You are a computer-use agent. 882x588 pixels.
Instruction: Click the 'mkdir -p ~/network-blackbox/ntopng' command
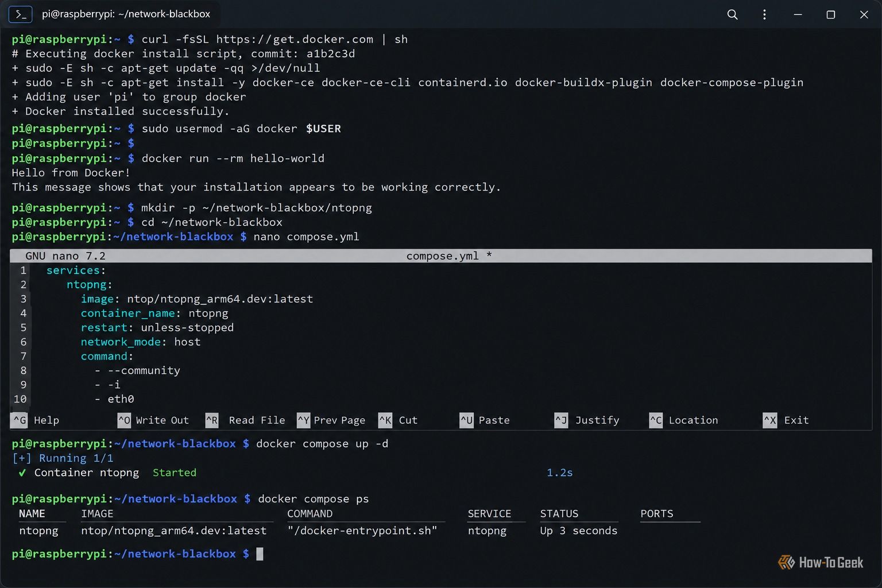[x=257, y=208]
